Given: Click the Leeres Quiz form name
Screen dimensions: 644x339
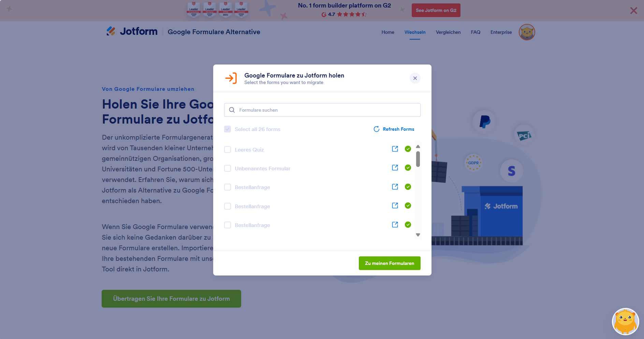Looking at the screenshot, I should click(x=249, y=150).
